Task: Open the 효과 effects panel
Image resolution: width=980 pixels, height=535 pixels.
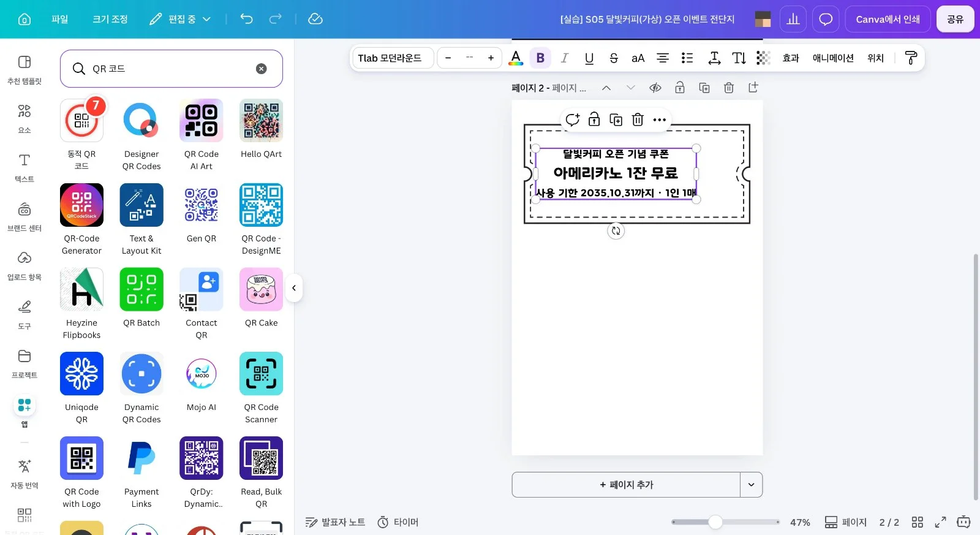Action: click(791, 58)
